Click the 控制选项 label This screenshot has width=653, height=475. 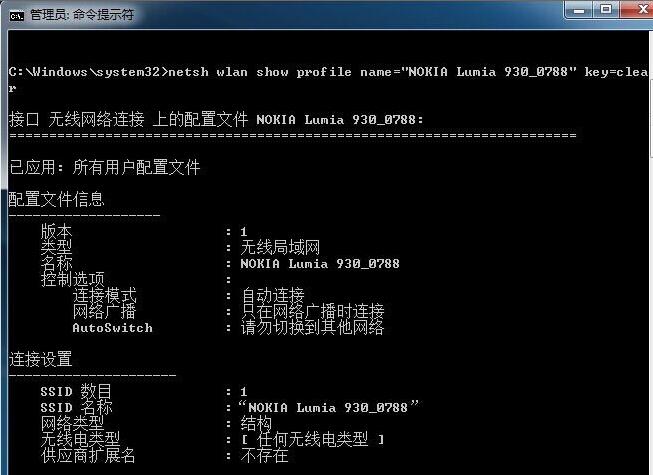pyautogui.click(x=72, y=279)
